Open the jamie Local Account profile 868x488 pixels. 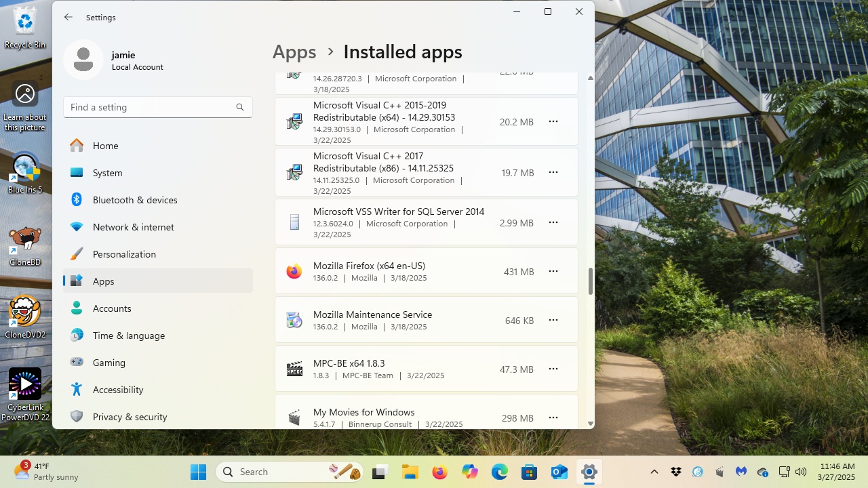pos(115,60)
